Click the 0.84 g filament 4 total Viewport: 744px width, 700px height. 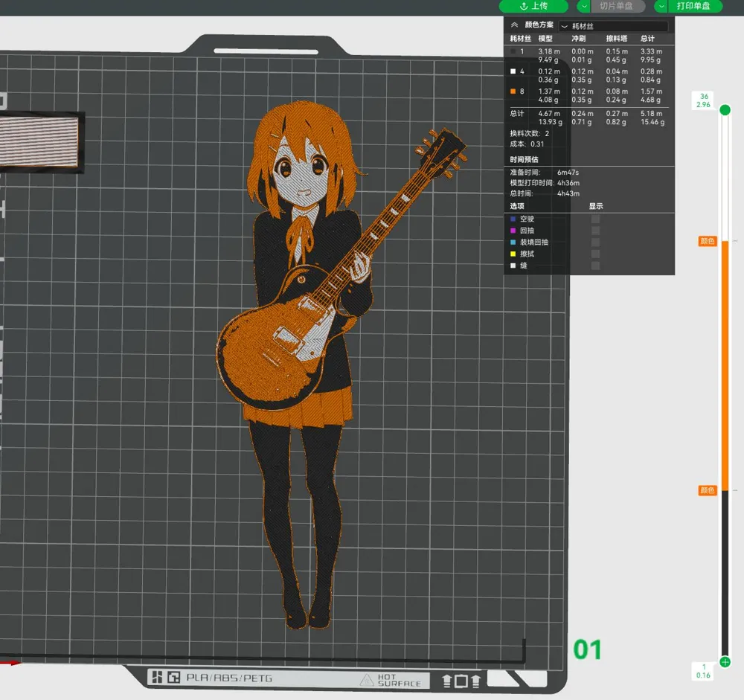tap(650, 80)
